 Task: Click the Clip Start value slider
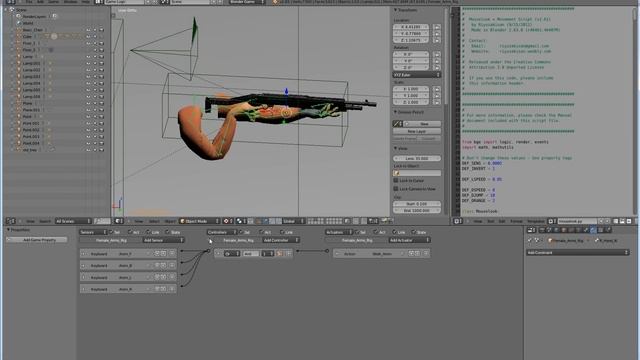[417, 203]
